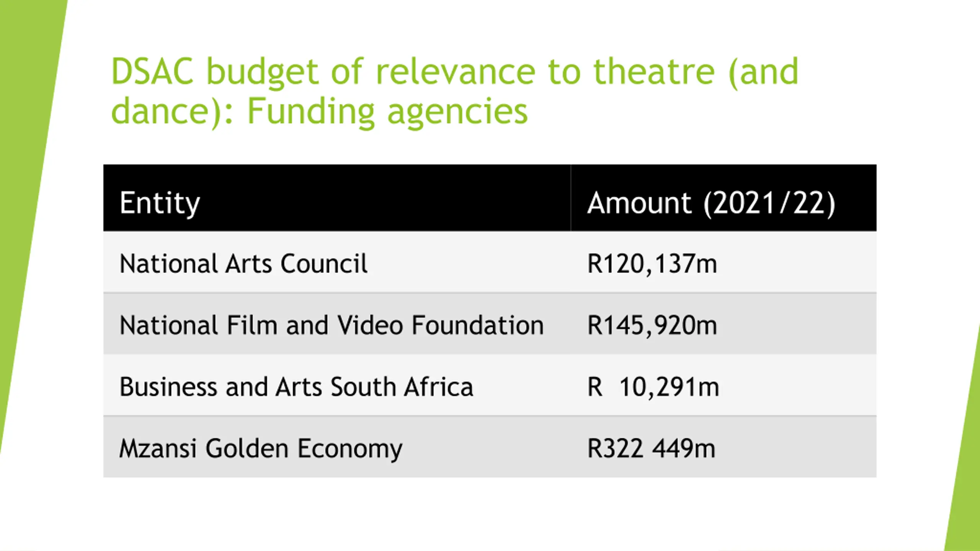Select the Mzansi Golden Economy cell
This screenshot has width=980, height=551.
[x=337, y=447]
